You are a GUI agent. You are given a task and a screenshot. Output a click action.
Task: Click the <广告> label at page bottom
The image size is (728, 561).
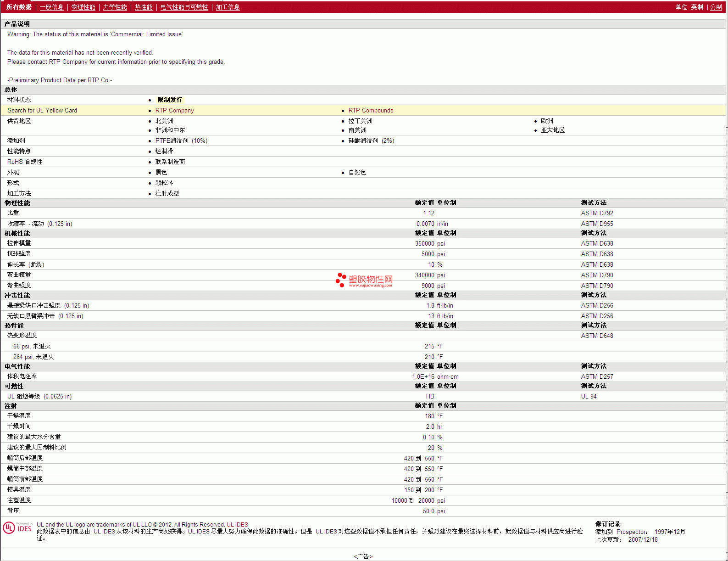pos(363,556)
